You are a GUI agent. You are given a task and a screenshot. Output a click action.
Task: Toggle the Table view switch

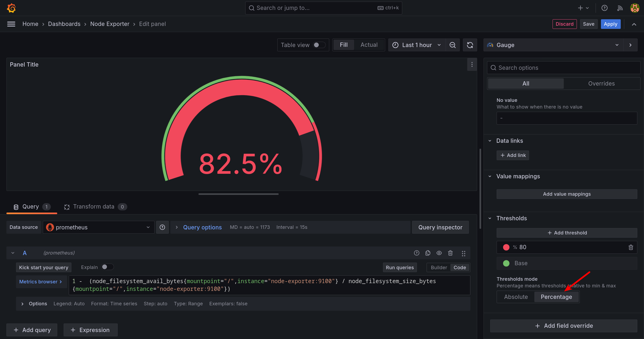319,45
